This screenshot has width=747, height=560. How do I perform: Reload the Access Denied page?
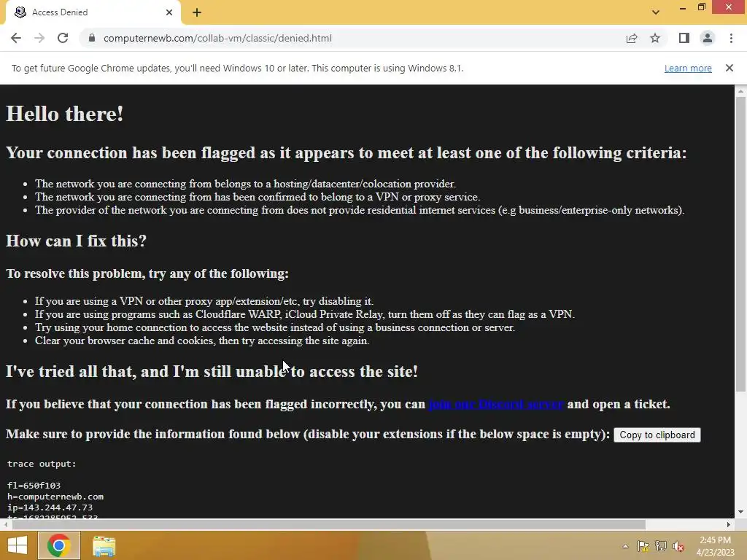[x=63, y=38]
